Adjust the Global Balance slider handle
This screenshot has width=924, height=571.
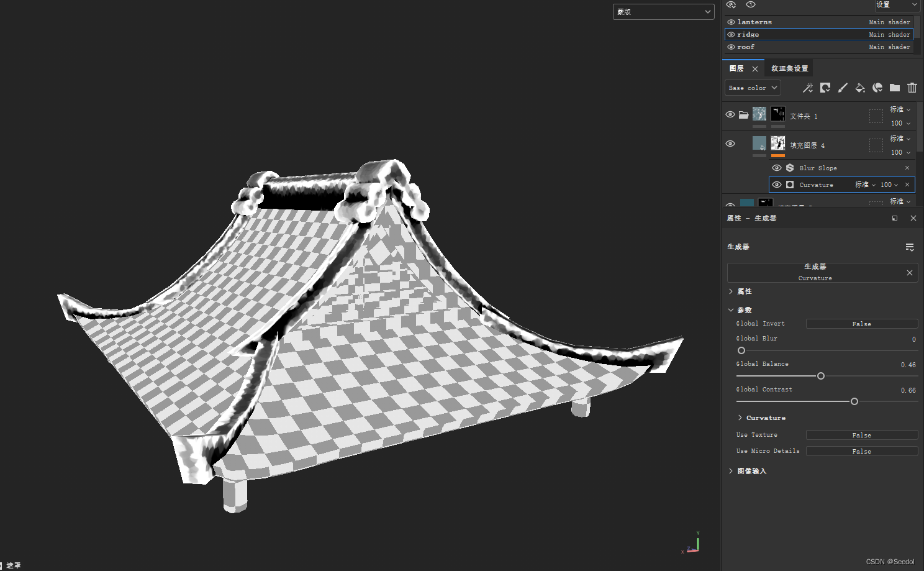pyautogui.click(x=821, y=376)
